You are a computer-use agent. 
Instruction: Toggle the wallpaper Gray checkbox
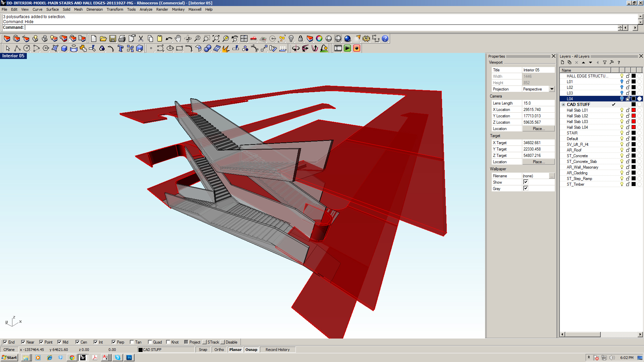point(526,188)
